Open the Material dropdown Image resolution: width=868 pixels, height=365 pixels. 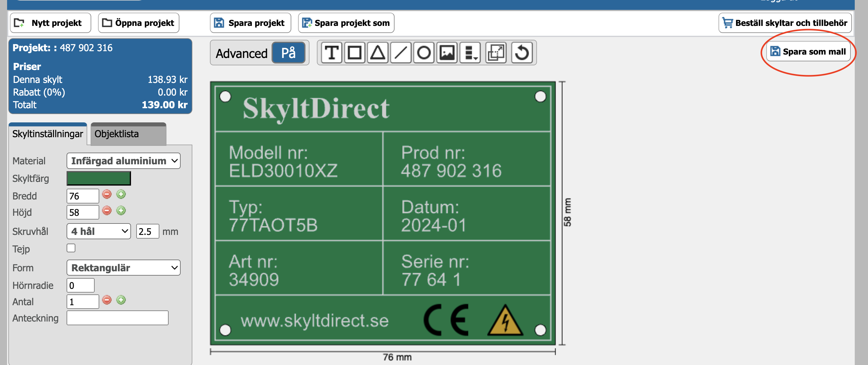point(124,161)
